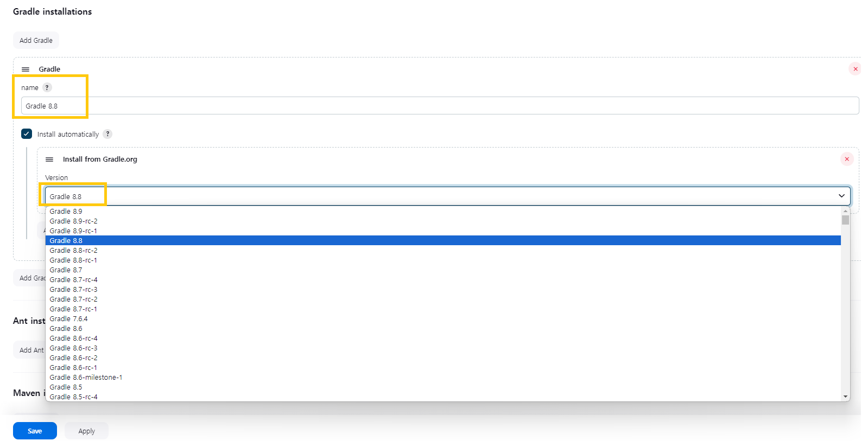Focus the name field containing Gradle 8.8
The height and width of the screenshot is (447, 868).
440,106
